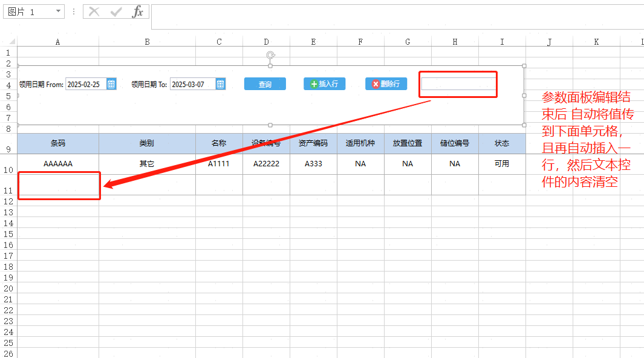This screenshot has width=644, height=358.
Task: Click the 适用机种 header cell
Action: pos(360,143)
